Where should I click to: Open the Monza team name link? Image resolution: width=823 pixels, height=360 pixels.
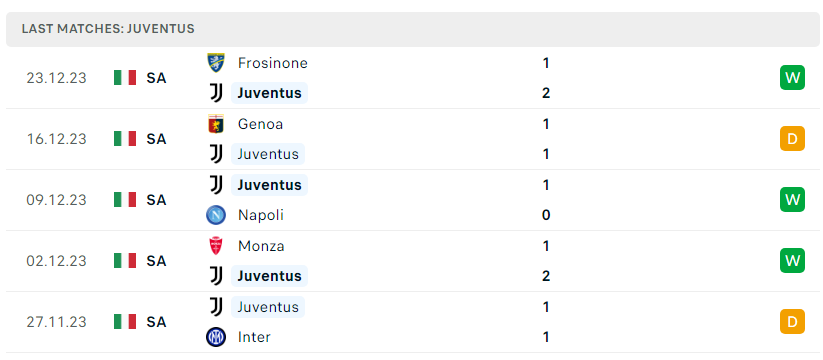261,246
